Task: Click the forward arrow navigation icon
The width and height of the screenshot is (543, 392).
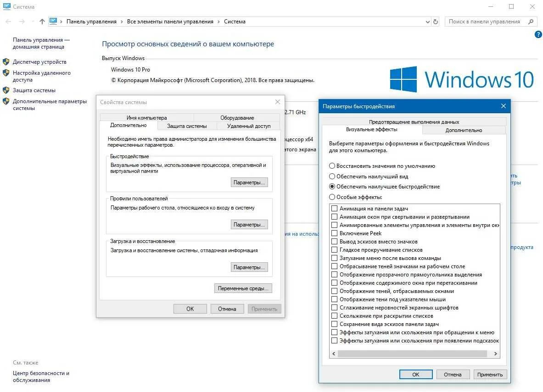Action: pyautogui.click(x=22, y=22)
